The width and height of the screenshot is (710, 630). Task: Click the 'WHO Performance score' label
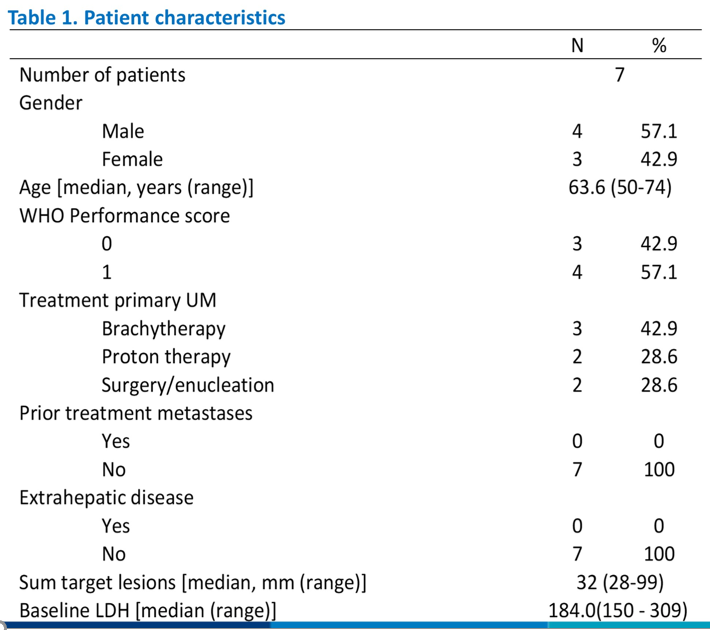(124, 215)
